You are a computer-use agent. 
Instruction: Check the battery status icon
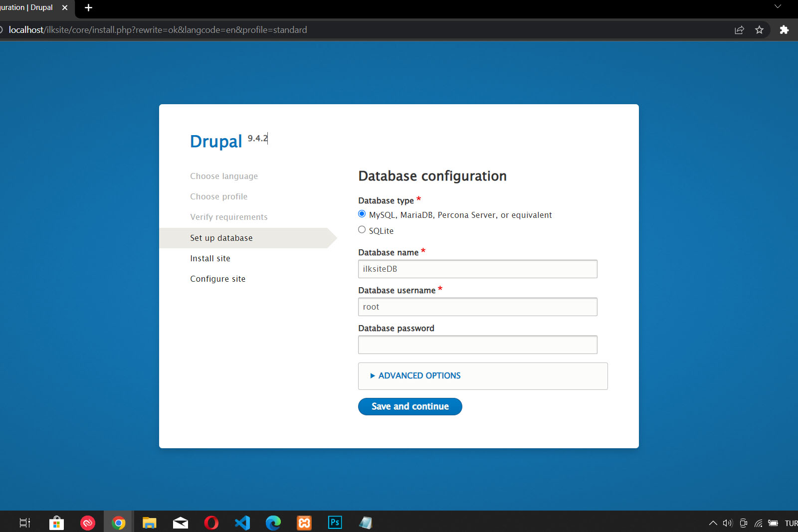773,523
